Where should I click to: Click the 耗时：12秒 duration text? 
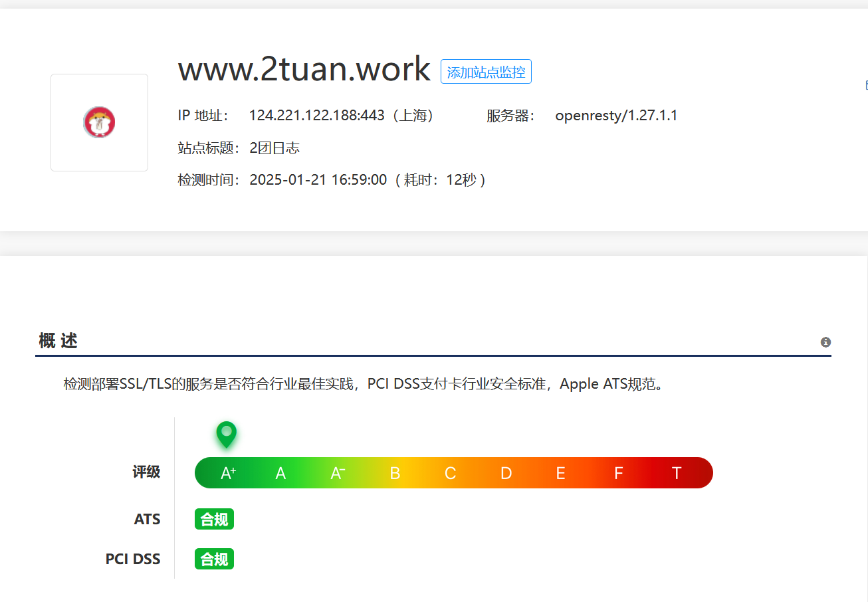(x=441, y=180)
